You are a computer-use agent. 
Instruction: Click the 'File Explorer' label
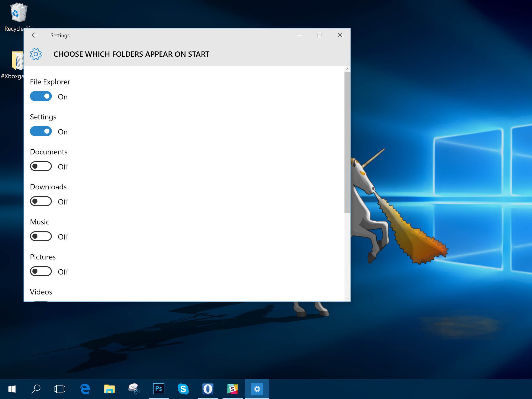click(x=50, y=82)
